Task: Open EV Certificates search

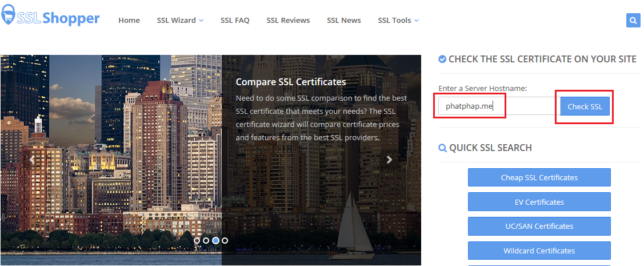Action: (539, 202)
